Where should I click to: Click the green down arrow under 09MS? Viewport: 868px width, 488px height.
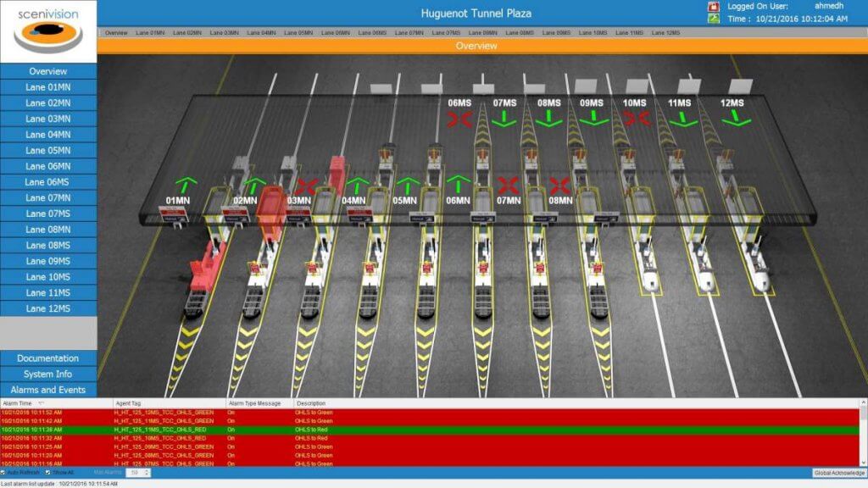point(593,117)
